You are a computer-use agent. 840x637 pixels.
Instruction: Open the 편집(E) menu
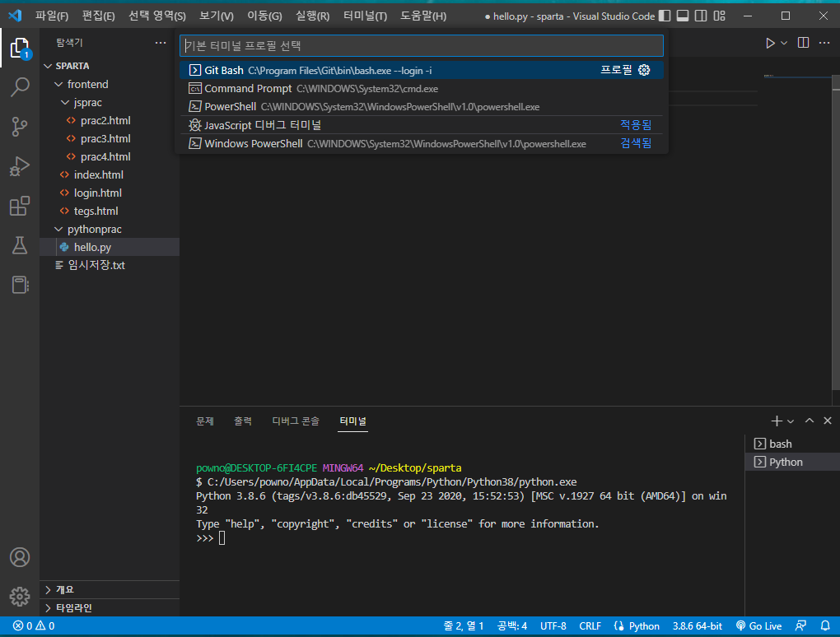[x=99, y=16]
